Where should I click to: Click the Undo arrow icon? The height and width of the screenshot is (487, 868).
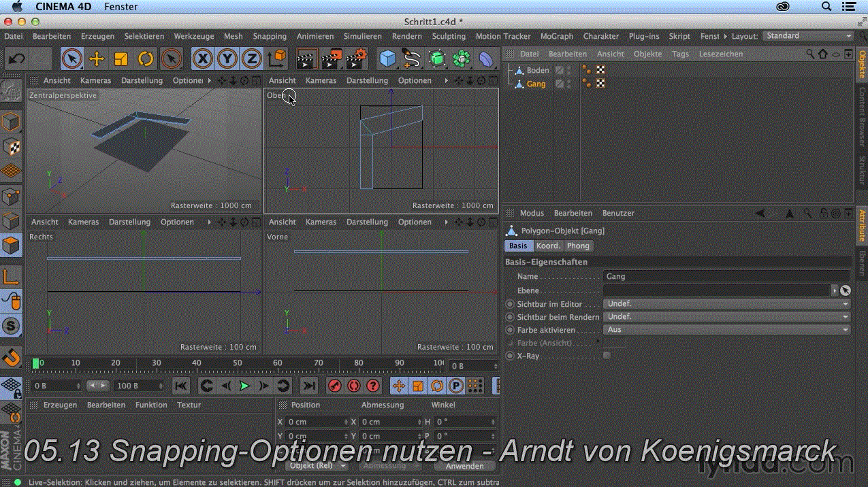16,59
